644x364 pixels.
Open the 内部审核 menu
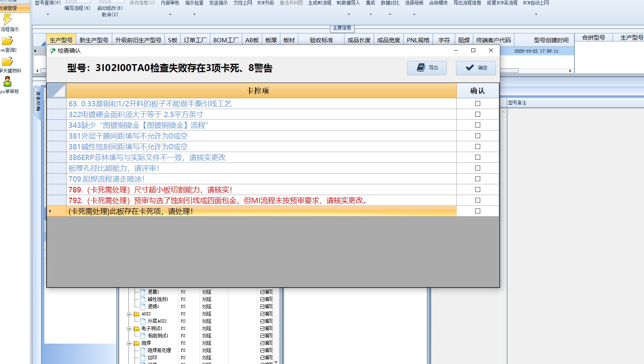click(x=170, y=3)
